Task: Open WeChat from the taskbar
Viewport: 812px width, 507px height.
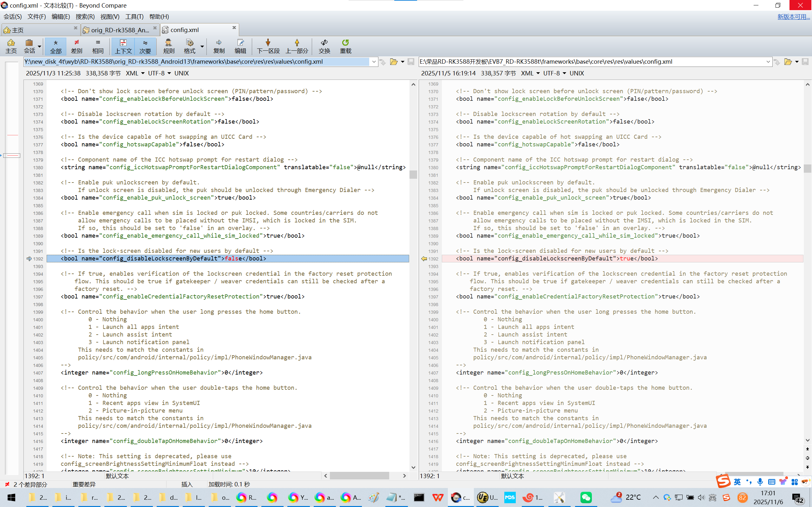Action: [x=586, y=497]
